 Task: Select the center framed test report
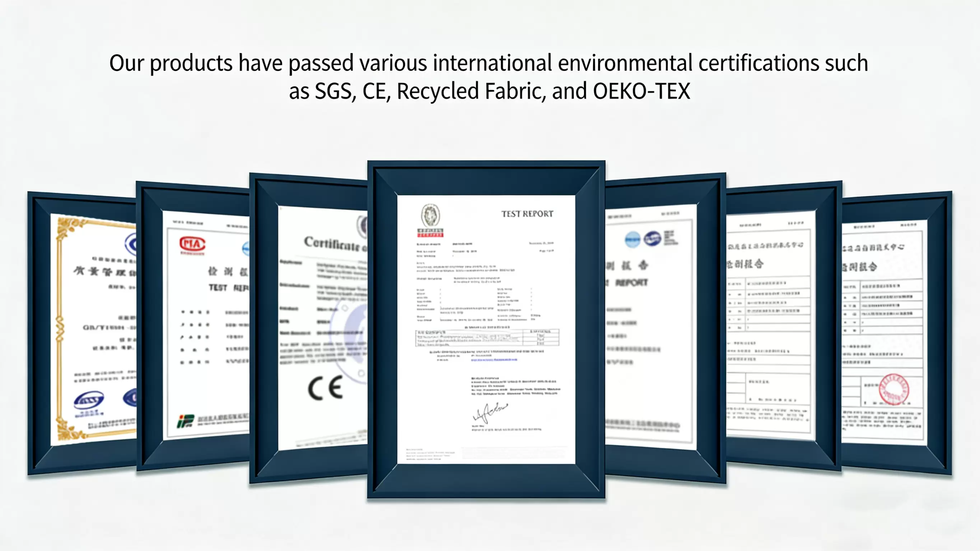[x=486, y=297]
